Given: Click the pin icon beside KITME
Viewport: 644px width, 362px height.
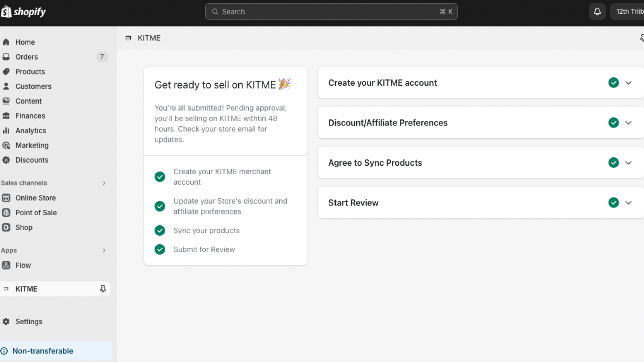Looking at the screenshot, I should tap(103, 289).
